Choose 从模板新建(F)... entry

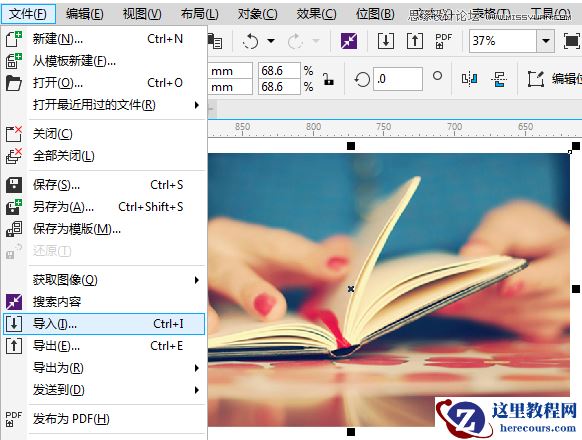[x=105, y=61]
